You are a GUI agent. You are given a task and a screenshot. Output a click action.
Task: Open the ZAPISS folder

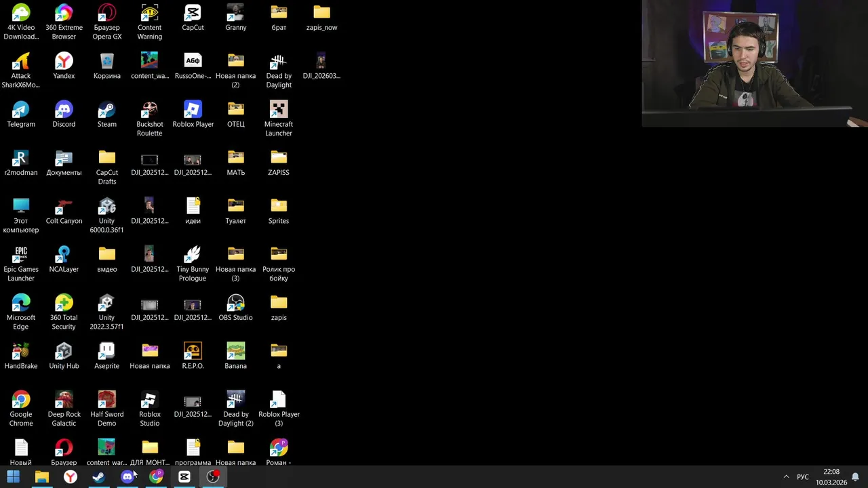(279, 163)
